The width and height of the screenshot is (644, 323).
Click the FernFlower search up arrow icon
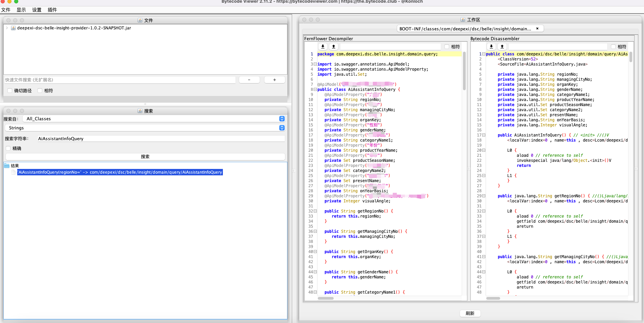point(334,47)
